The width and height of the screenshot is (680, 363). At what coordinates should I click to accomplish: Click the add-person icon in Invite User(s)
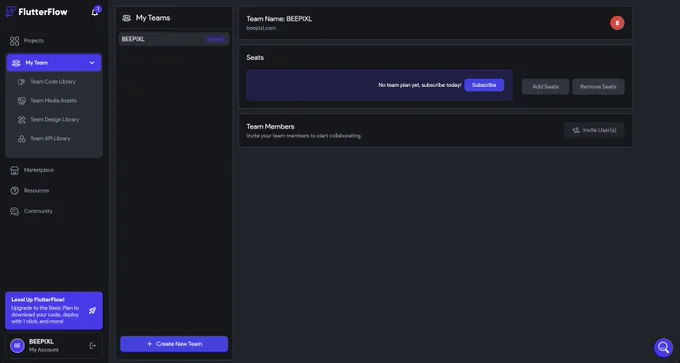point(576,130)
